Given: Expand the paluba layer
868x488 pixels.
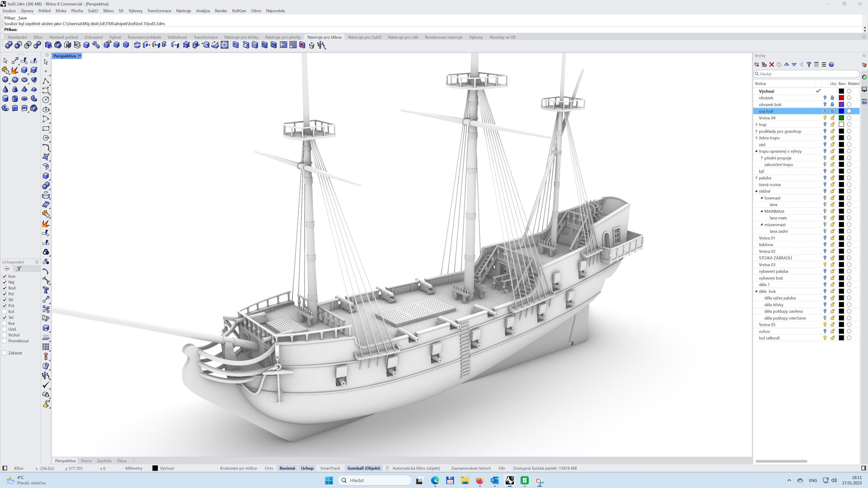Looking at the screenshot, I should coord(757,178).
